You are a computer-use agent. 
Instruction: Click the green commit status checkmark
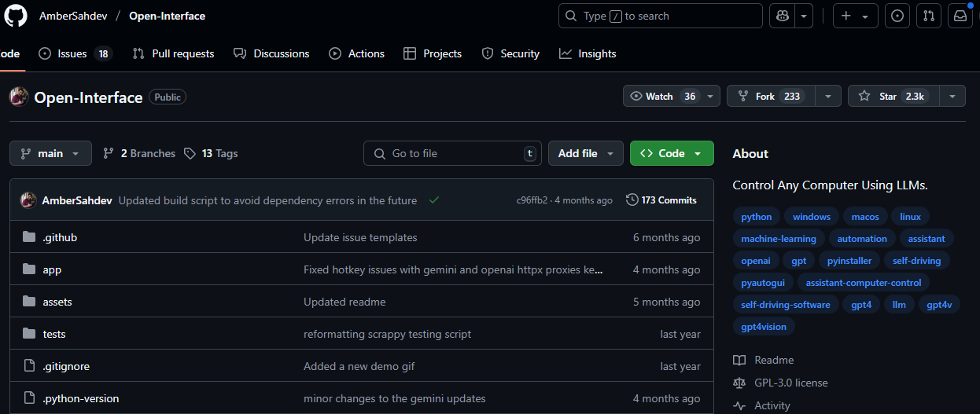[433, 200]
